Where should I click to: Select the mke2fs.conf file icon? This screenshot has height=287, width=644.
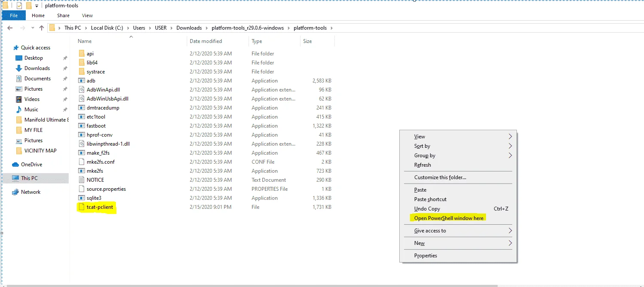click(x=82, y=162)
